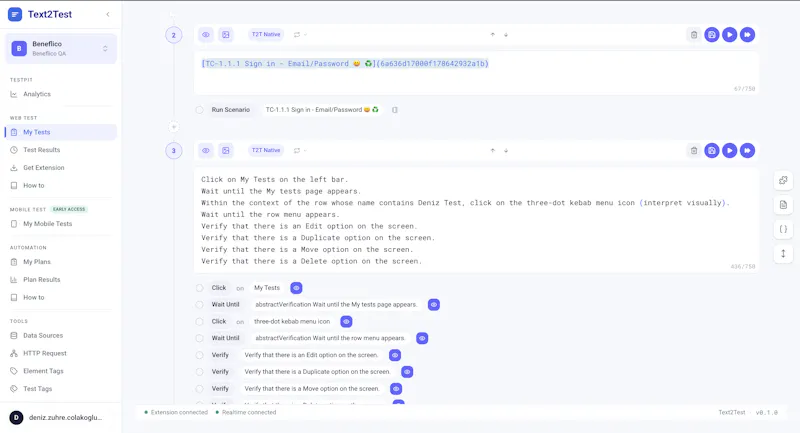
Task: Toggle eye icon for Verify Move option
Action: pyautogui.click(x=396, y=389)
